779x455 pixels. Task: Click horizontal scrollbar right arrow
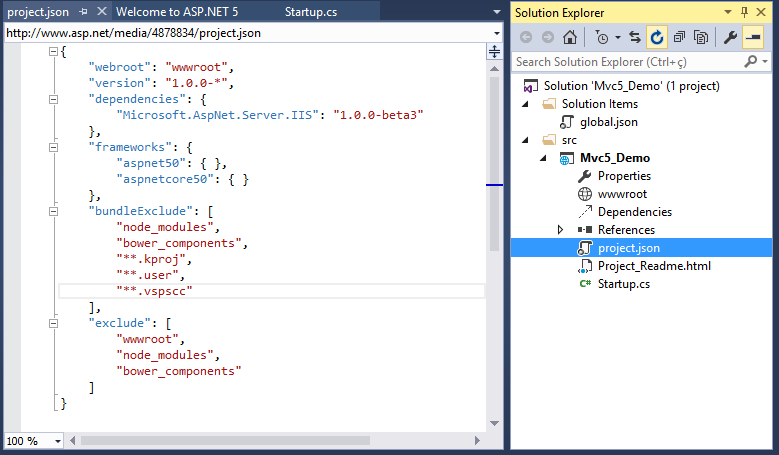pyautogui.click(x=477, y=441)
